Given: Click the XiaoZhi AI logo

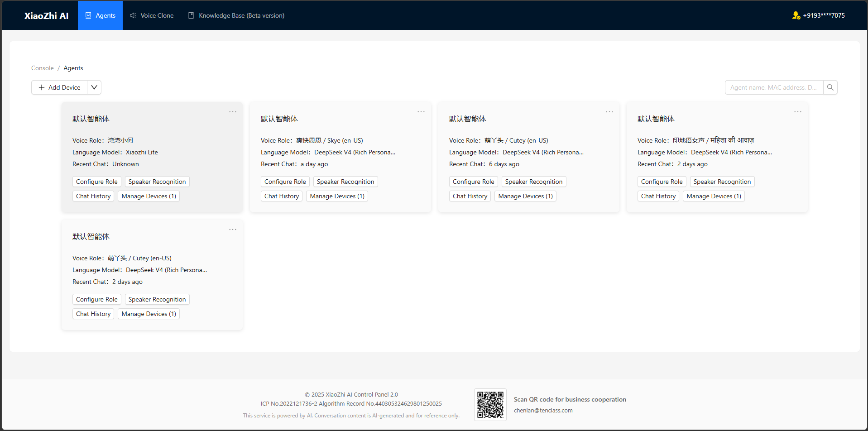Looking at the screenshot, I should (46, 16).
